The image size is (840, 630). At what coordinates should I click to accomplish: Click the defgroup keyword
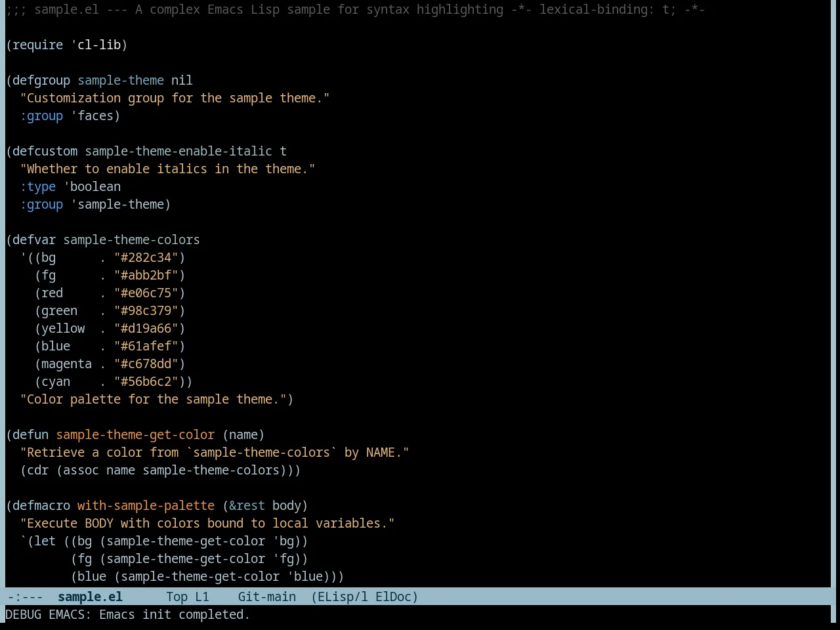[x=41, y=80]
